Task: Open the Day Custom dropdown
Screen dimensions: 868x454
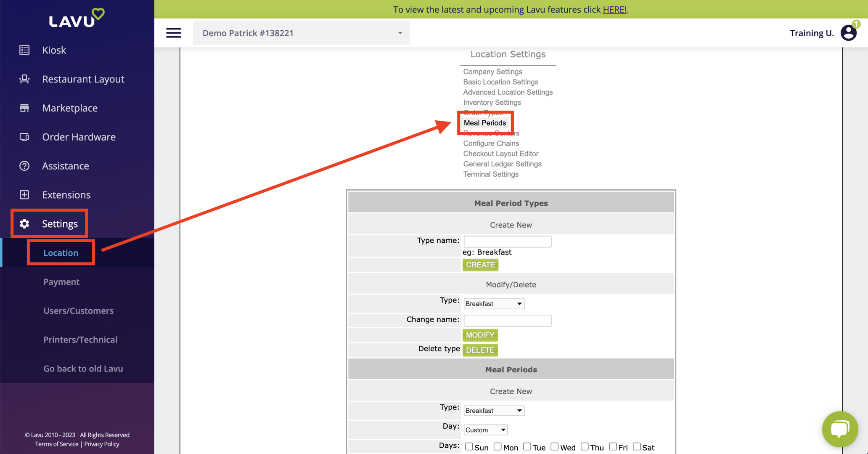Action: click(x=486, y=430)
